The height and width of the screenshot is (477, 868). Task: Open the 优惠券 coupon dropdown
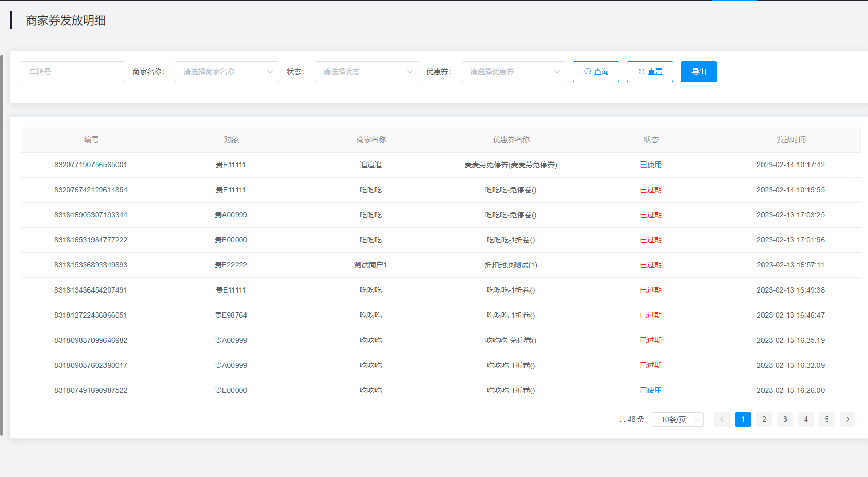click(x=513, y=72)
